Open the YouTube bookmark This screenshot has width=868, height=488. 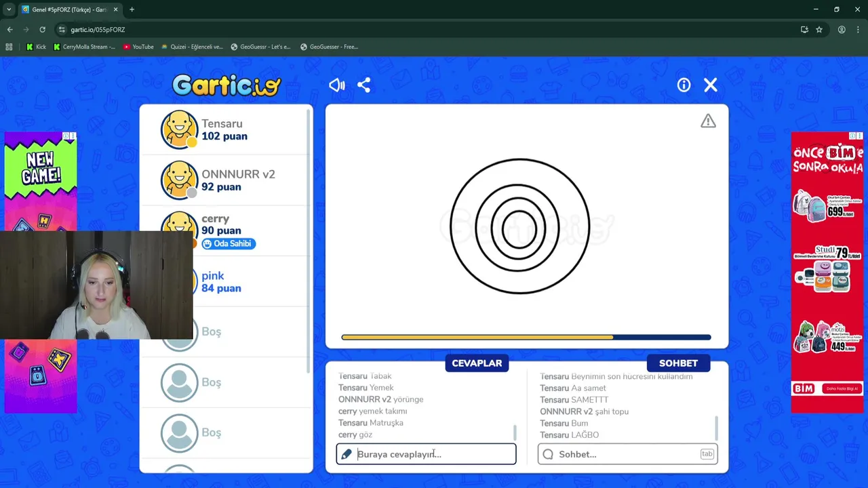click(x=138, y=47)
